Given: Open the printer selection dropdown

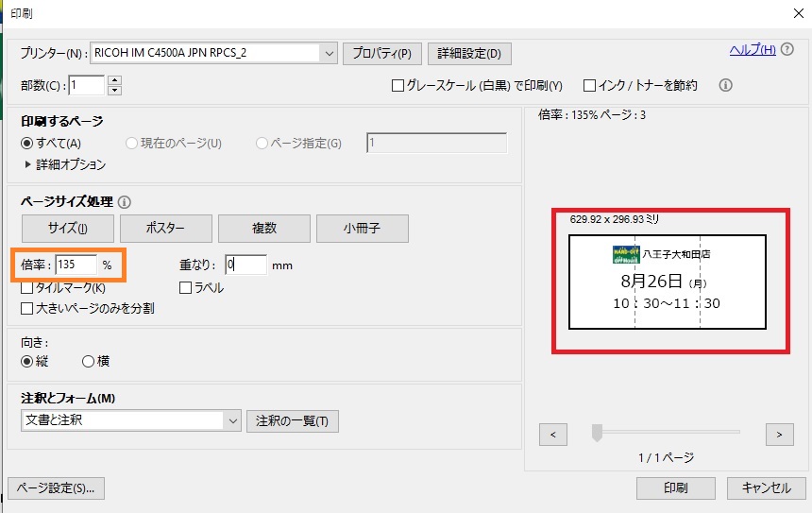Looking at the screenshot, I should [330, 53].
